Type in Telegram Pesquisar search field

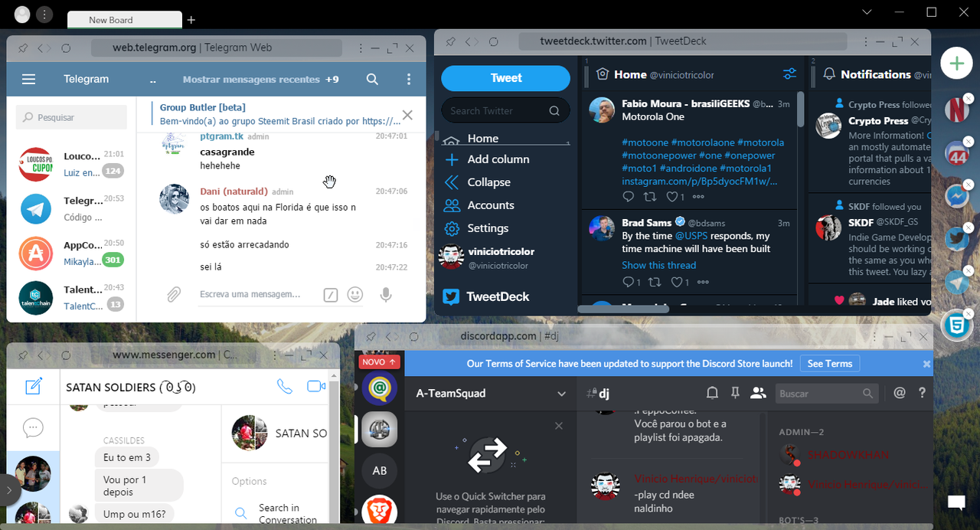point(71,117)
